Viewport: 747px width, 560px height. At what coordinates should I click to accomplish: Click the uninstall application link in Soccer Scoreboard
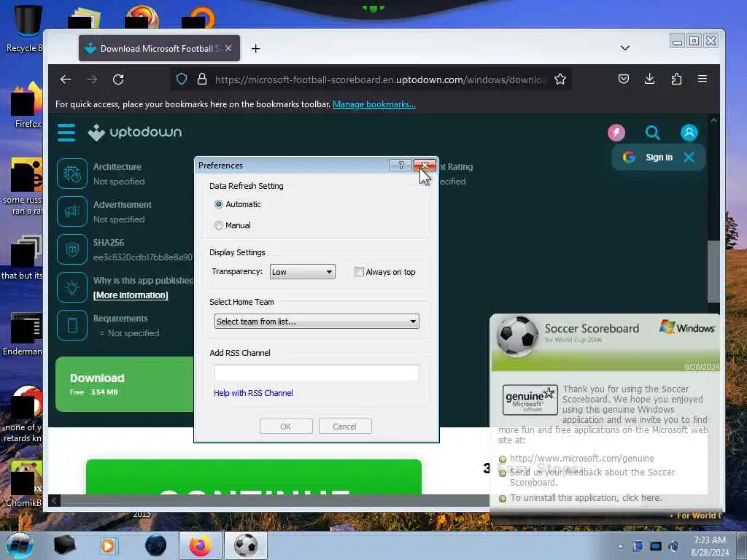click(586, 497)
